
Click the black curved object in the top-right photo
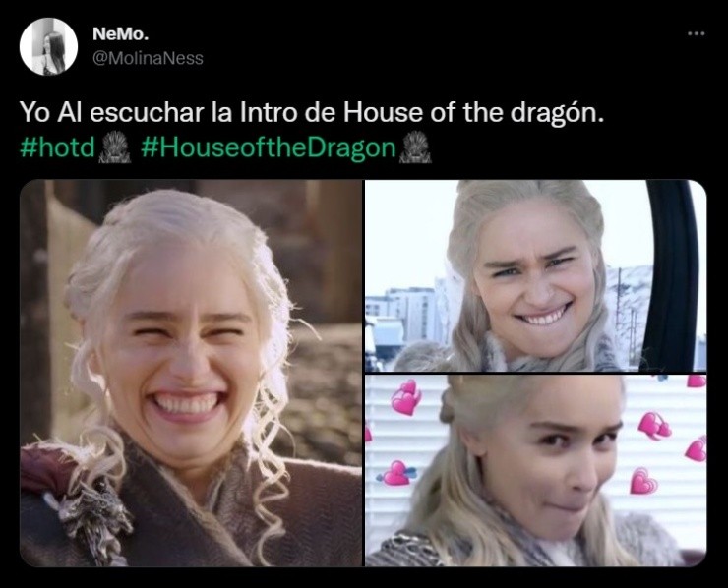[671, 275]
